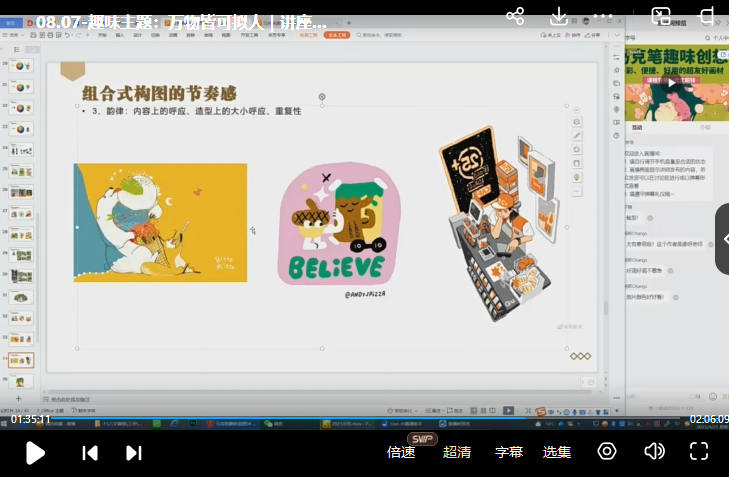
Task: Skip to the next video
Action: [133, 453]
